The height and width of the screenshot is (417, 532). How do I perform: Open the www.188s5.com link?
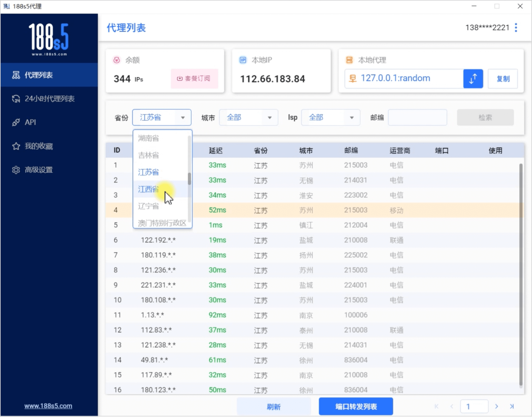[48, 406]
